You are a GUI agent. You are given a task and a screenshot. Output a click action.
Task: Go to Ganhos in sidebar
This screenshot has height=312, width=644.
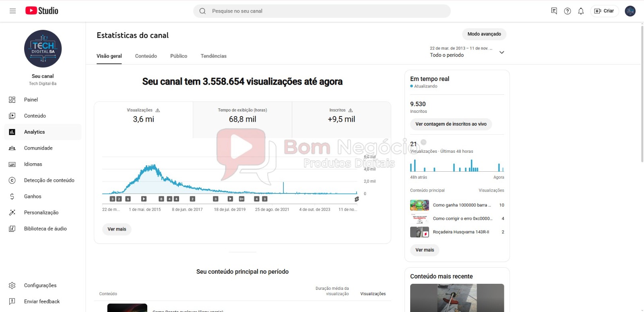[33, 196]
